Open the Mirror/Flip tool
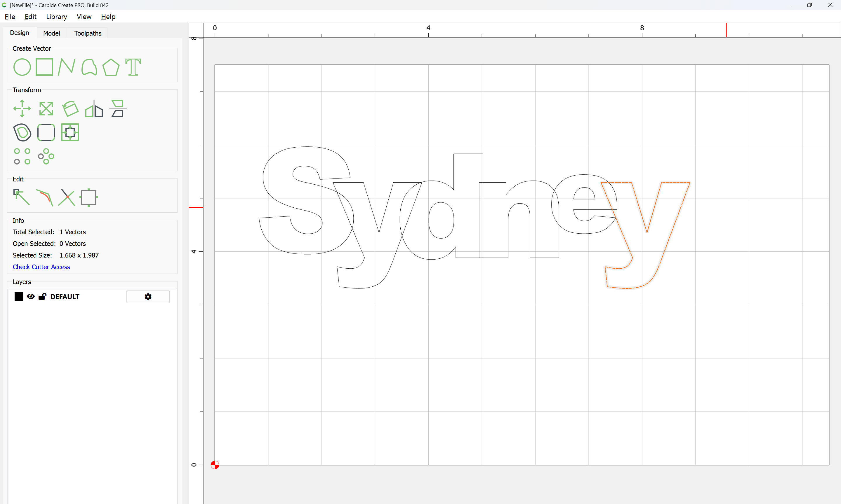 [94, 108]
